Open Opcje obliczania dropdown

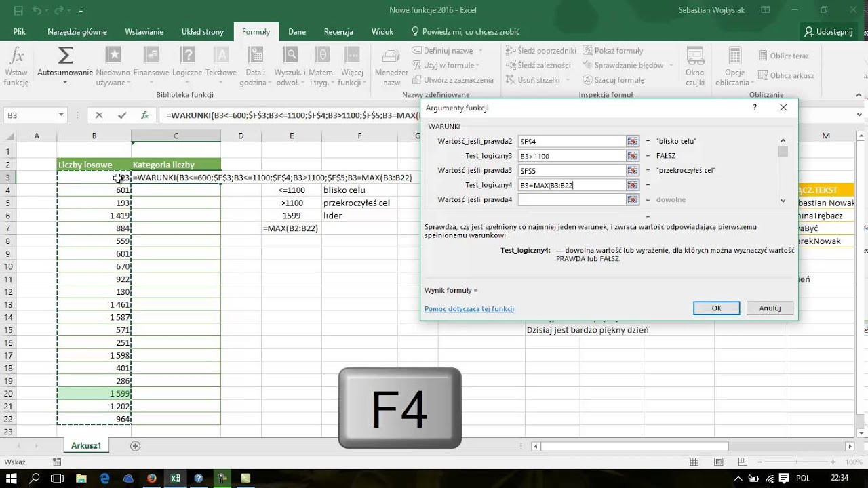click(734, 67)
